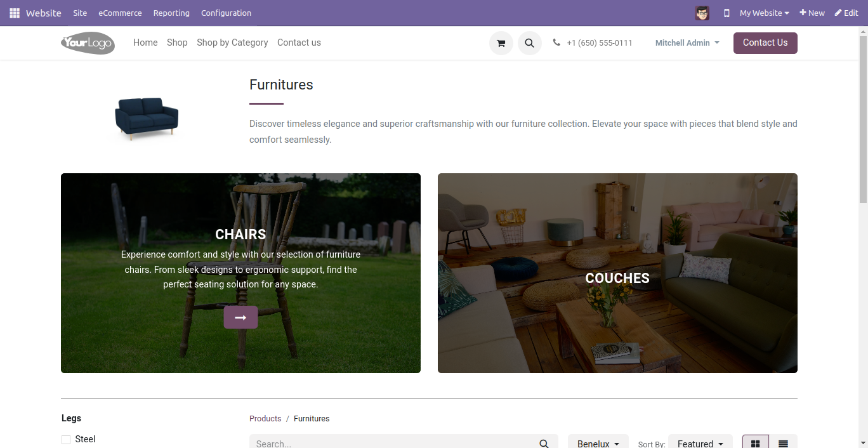Open the Site menu
Screen dimensions: 868x448
(80, 13)
